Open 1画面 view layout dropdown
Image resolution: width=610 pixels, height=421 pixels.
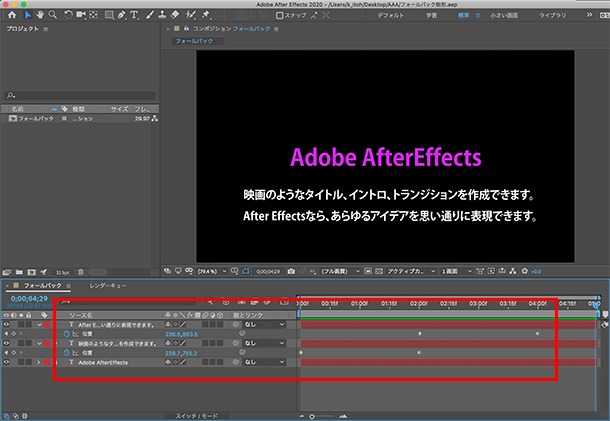point(457,271)
